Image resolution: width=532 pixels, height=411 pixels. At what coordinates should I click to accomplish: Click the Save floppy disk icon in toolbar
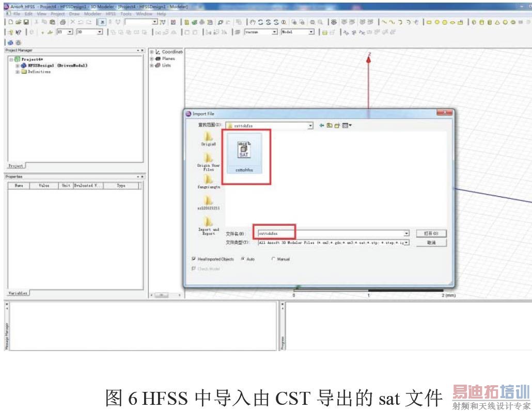(26, 22)
